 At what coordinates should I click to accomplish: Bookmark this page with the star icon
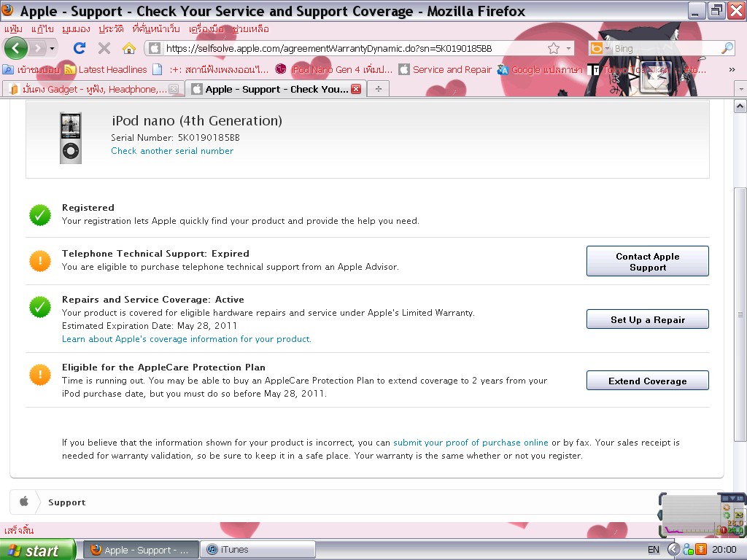click(x=554, y=48)
